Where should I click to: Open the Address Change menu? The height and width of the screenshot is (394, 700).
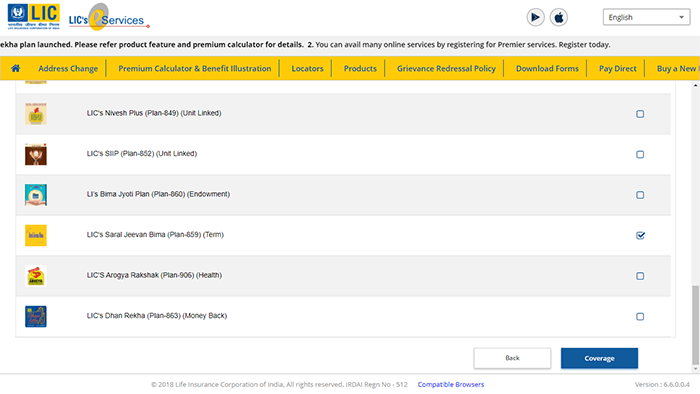[68, 68]
